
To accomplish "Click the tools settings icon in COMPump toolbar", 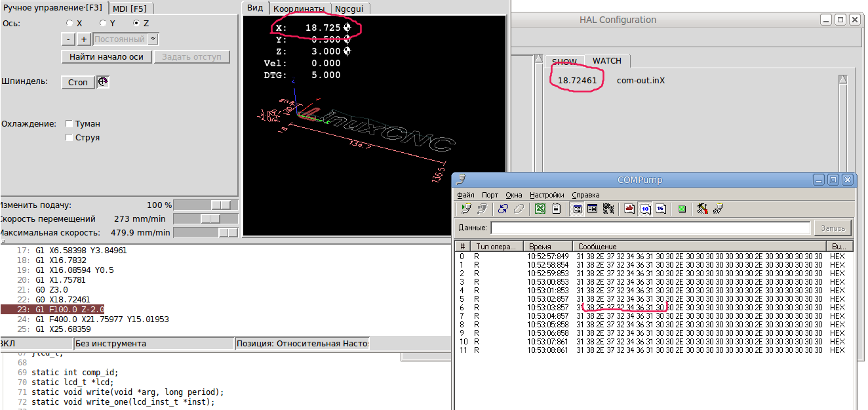I will pyautogui.click(x=703, y=209).
